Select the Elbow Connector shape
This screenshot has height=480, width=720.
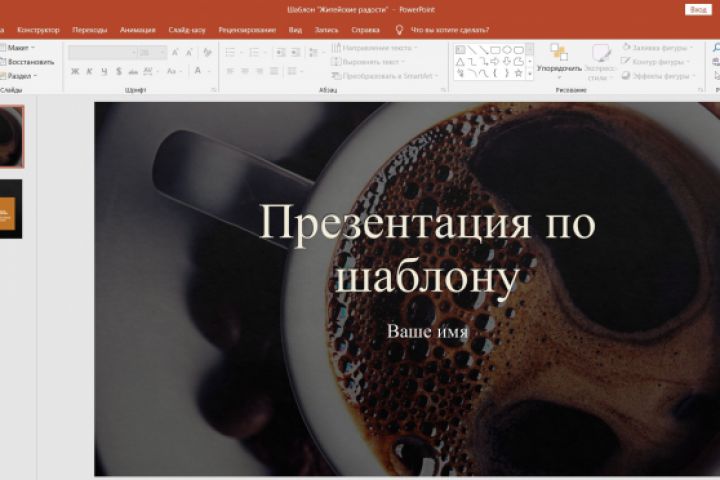(x=472, y=62)
